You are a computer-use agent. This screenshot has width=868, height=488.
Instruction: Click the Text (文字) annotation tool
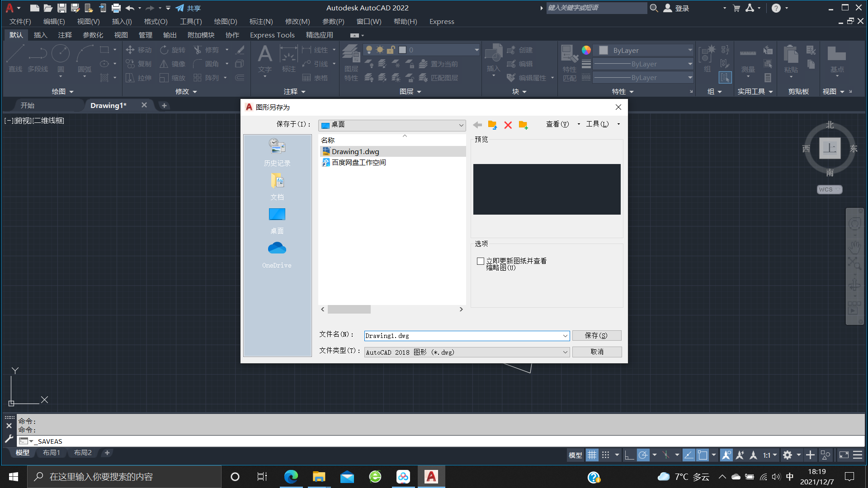pyautogui.click(x=265, y=59)
